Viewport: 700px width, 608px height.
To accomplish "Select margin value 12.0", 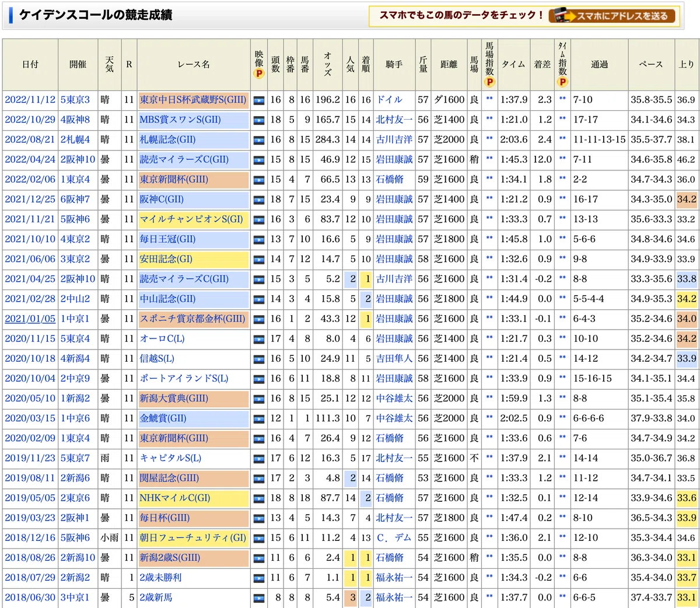I will tap(542, 159).
